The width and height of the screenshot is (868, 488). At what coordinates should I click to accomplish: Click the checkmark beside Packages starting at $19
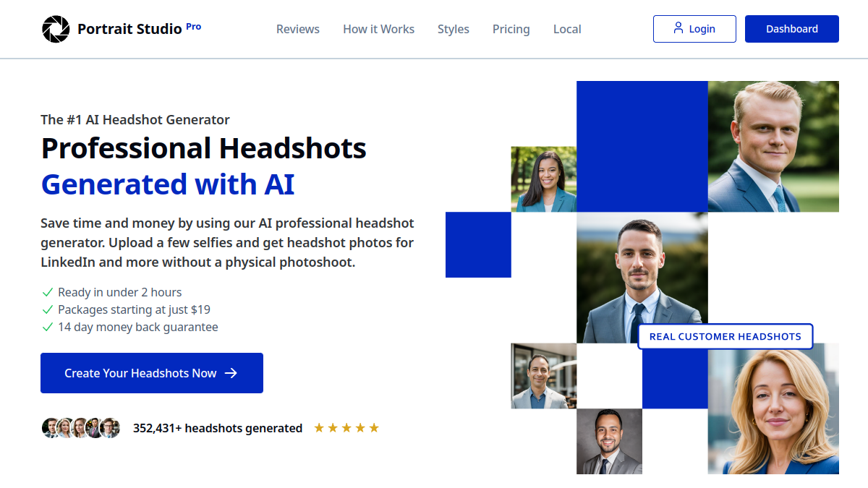click(48, 309)
